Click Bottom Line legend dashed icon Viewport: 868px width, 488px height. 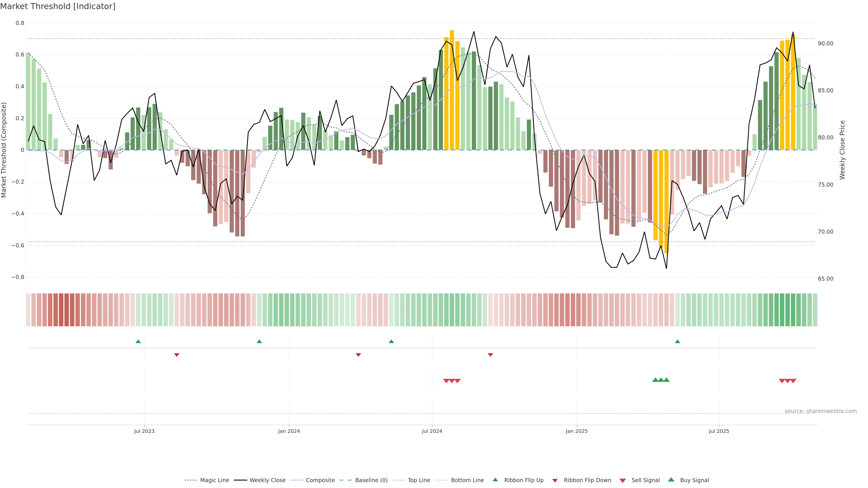(x=441, y=480)
